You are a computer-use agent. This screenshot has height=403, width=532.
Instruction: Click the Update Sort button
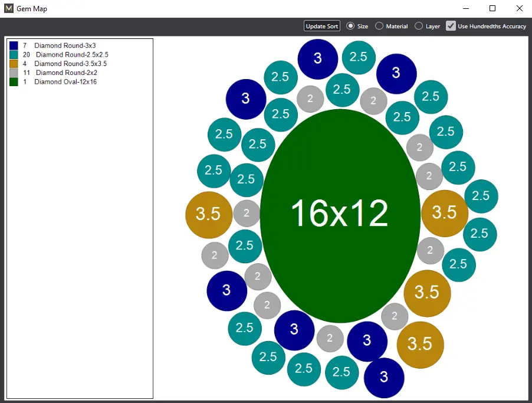(x=322, y=26)
